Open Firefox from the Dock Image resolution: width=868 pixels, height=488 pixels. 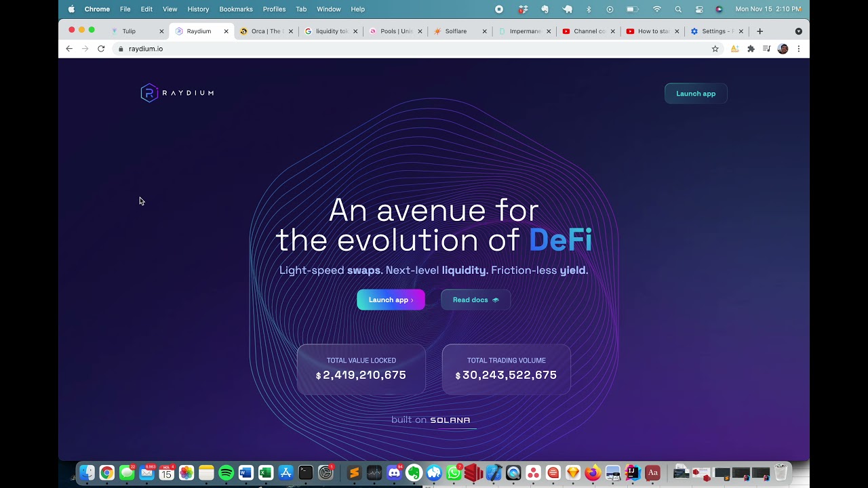593,472
